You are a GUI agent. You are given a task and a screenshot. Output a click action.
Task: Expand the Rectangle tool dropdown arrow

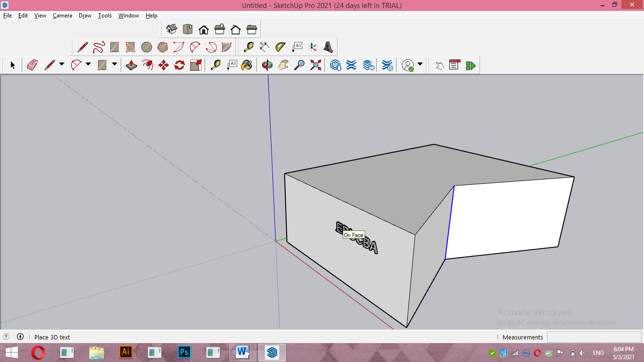pyautogui.click(x=115, y=65)
